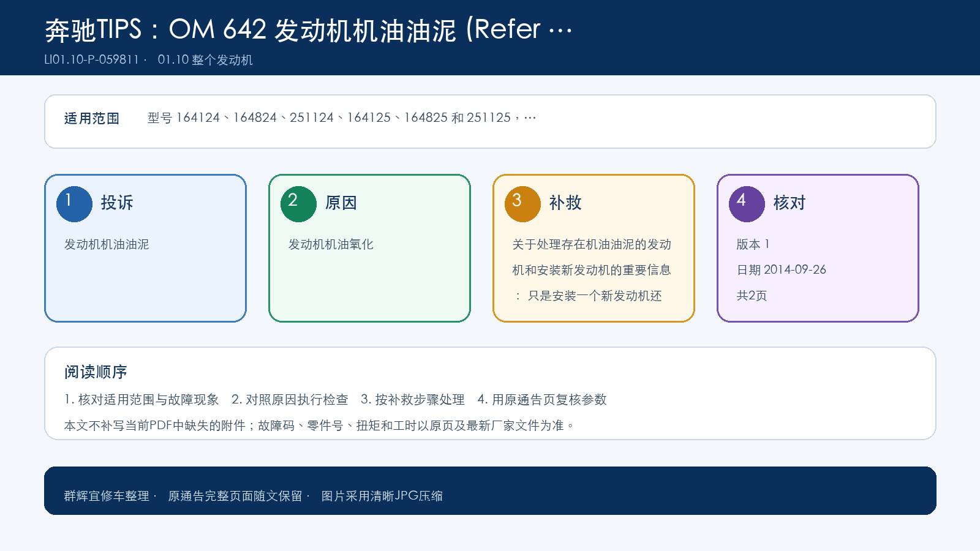Click the line 机和安装新发动机的重要信息
This screenshot has height=551, width=980.
coord(592,270)
